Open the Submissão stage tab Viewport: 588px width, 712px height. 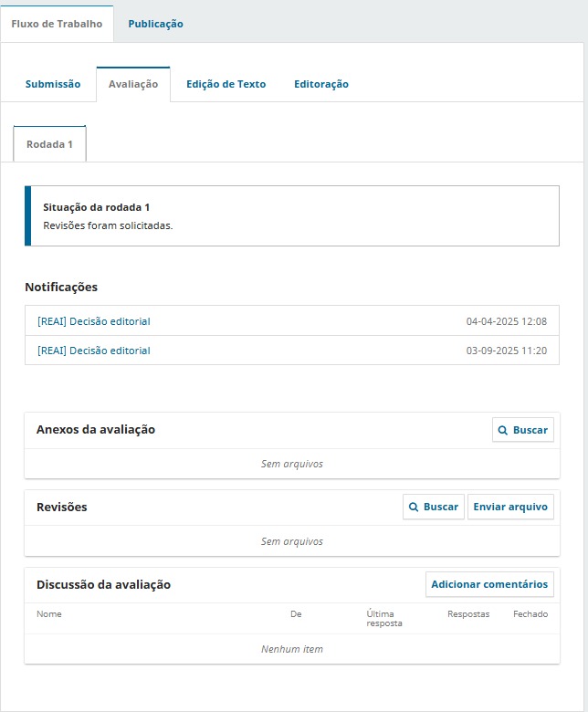[53, 84]
